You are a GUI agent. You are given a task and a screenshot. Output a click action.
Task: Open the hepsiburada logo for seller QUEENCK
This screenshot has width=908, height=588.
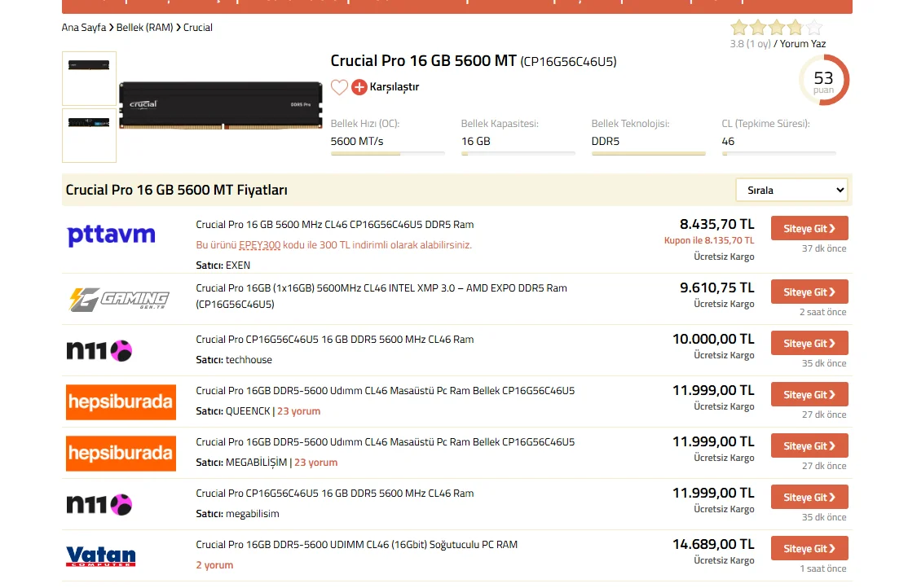pos(121,402)
